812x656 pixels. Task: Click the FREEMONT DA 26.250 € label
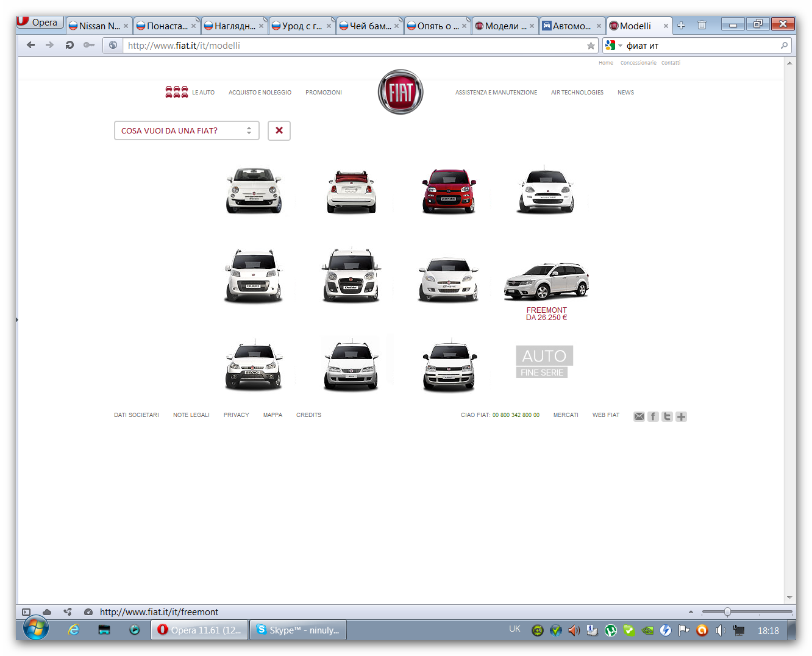[x=546, y=314]
